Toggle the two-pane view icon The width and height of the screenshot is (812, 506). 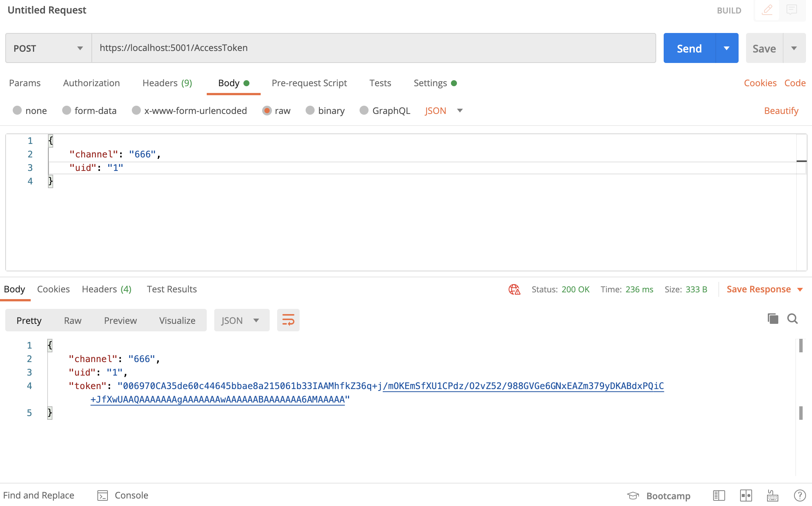(746, 496)
